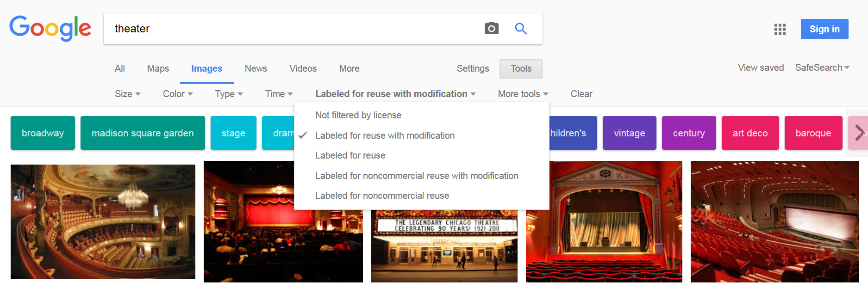Switch to the News tab
Screen dimensions: 868x288
(x=256, y=68)
